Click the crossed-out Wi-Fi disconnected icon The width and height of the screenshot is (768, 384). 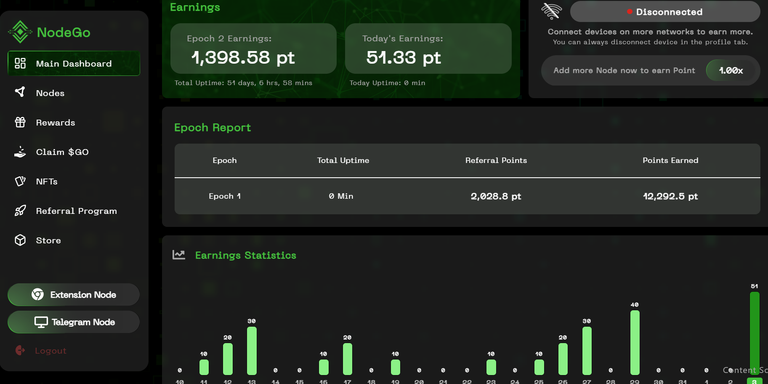[552, 11]
